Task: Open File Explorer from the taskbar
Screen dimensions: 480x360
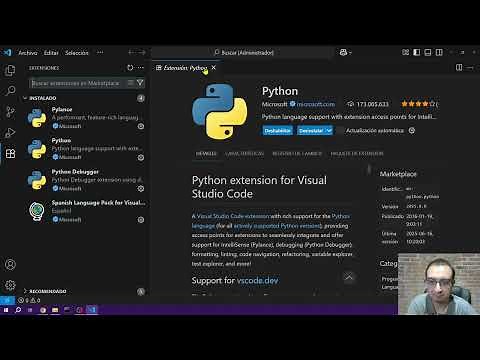Action: click(x=55, y=310)
